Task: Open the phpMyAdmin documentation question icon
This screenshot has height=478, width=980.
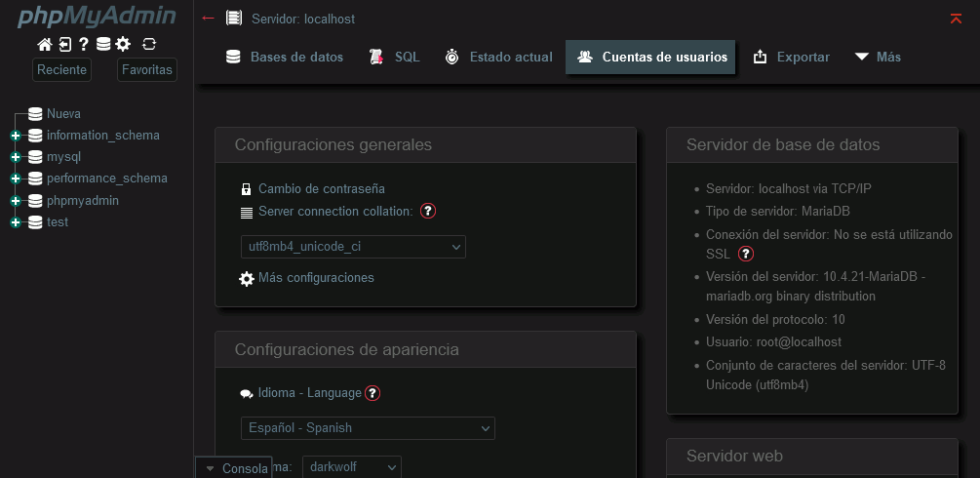Action: pos(84,44)
